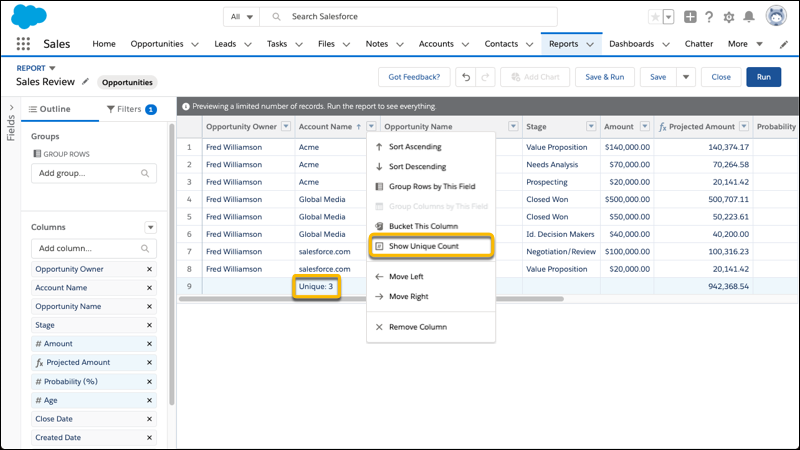
Task: Click the pencil icon to rename report
Action: point(86,81)
